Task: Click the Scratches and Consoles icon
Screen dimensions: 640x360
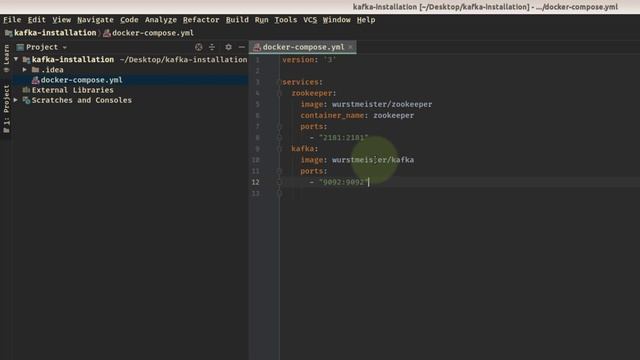Action: 27,100
